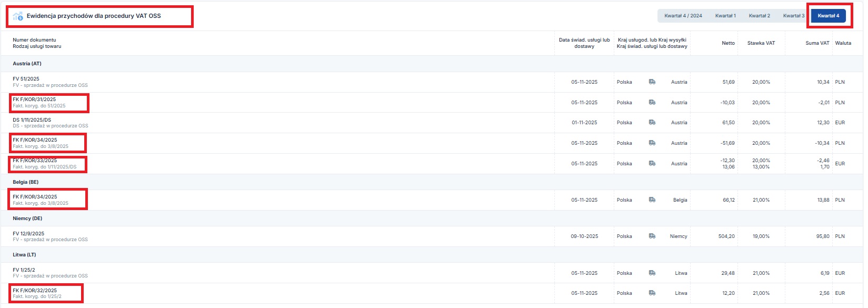Switch to the Kwartał 4 / 2024 tab
The width and height of the screenshot is (868, 308).
point(683,16)
